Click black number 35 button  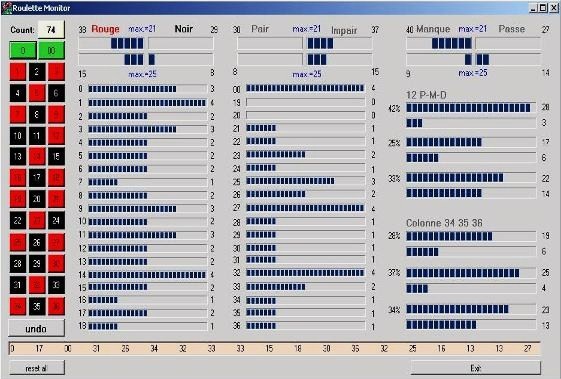click(x=37, y=306)
